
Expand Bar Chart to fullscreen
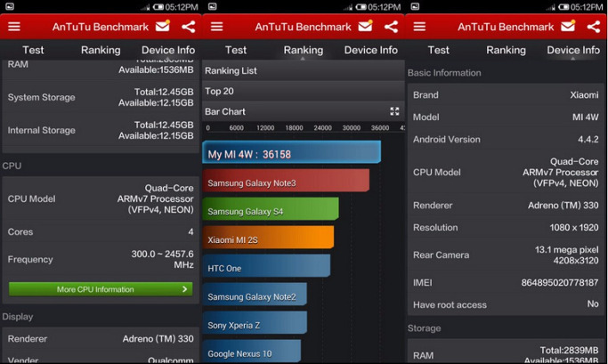(394, 111)
